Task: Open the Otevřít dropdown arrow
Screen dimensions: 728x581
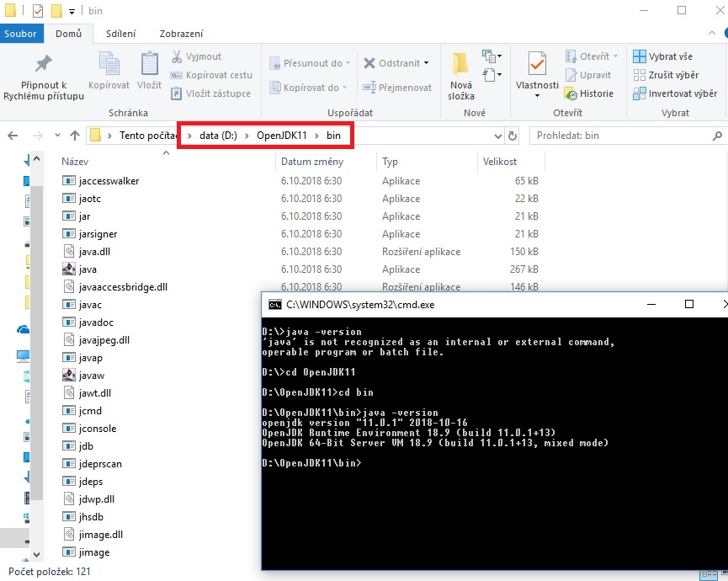Action: pos(614,56)
